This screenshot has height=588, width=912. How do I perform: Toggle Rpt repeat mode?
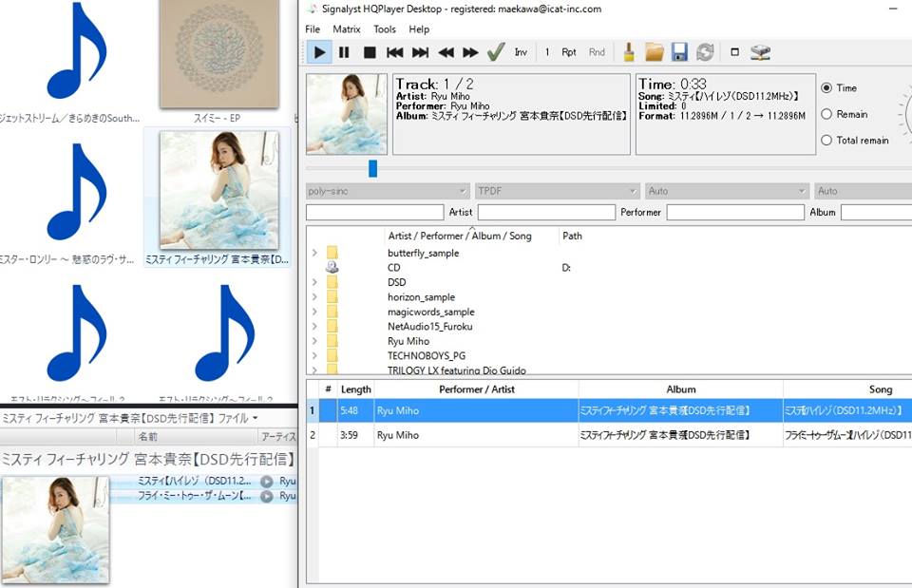(569, 52)
